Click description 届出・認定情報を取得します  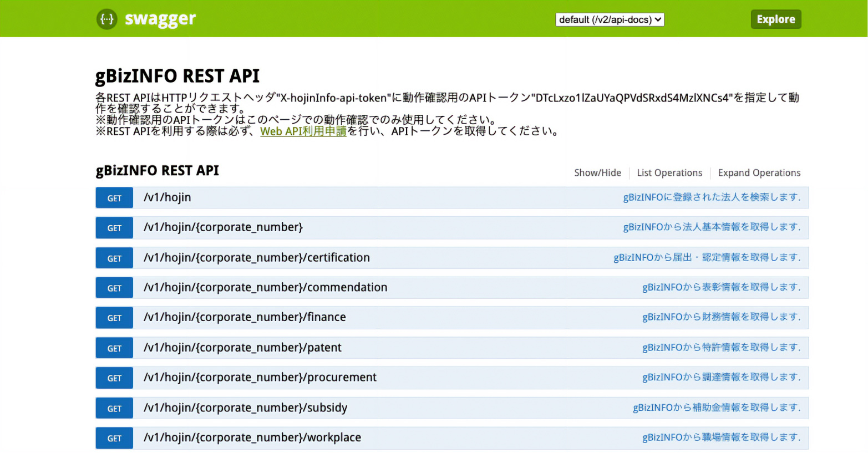pyautogui.click(x=707, y=257)
